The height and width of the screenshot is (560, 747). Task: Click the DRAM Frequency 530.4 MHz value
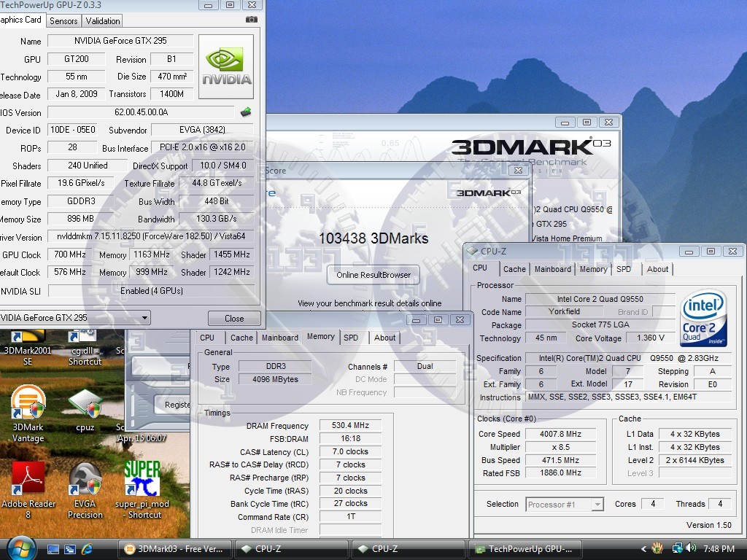point(351,425)
